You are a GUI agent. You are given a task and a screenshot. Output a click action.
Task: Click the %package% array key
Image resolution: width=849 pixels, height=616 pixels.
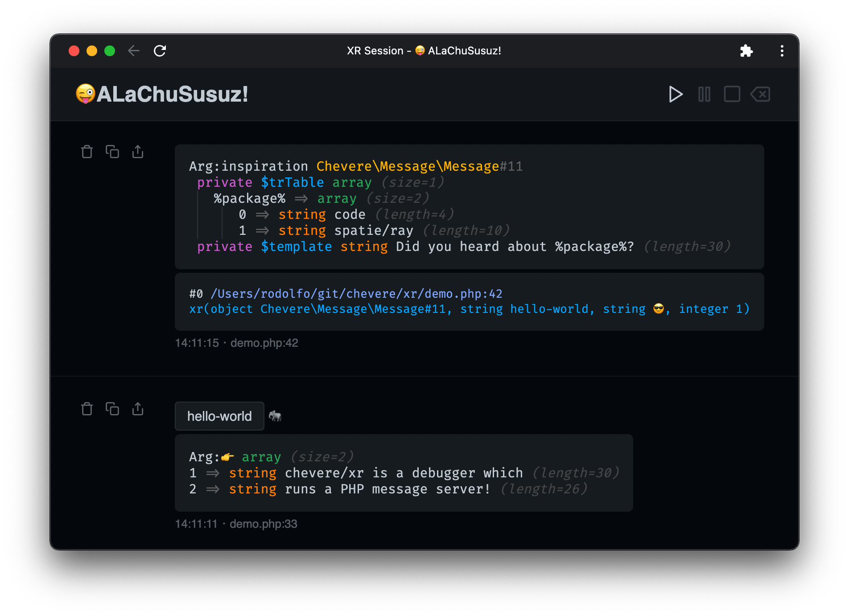click(249, 198)
